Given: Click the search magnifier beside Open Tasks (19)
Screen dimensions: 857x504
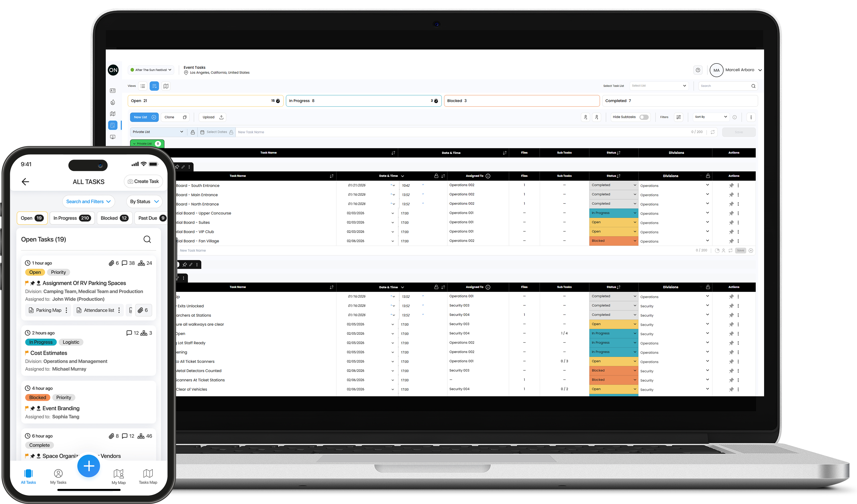Looking at the screenshot, I should (x=147, y=239).
